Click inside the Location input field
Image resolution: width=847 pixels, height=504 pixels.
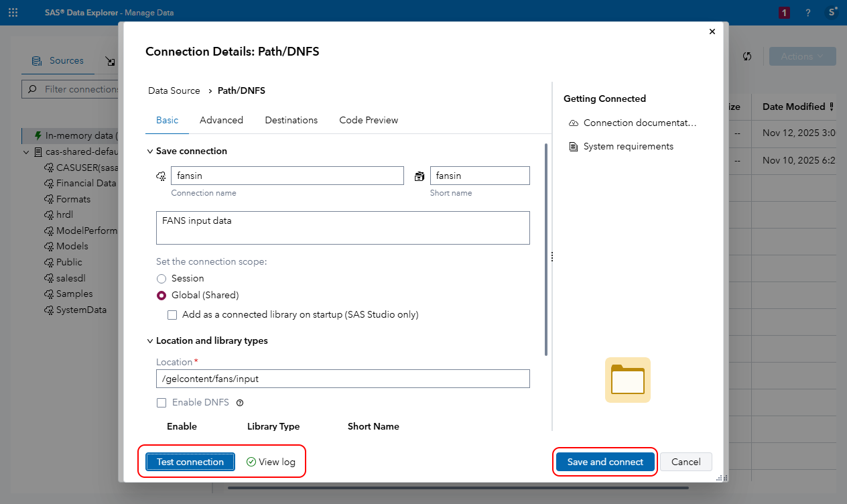(342, 379)
